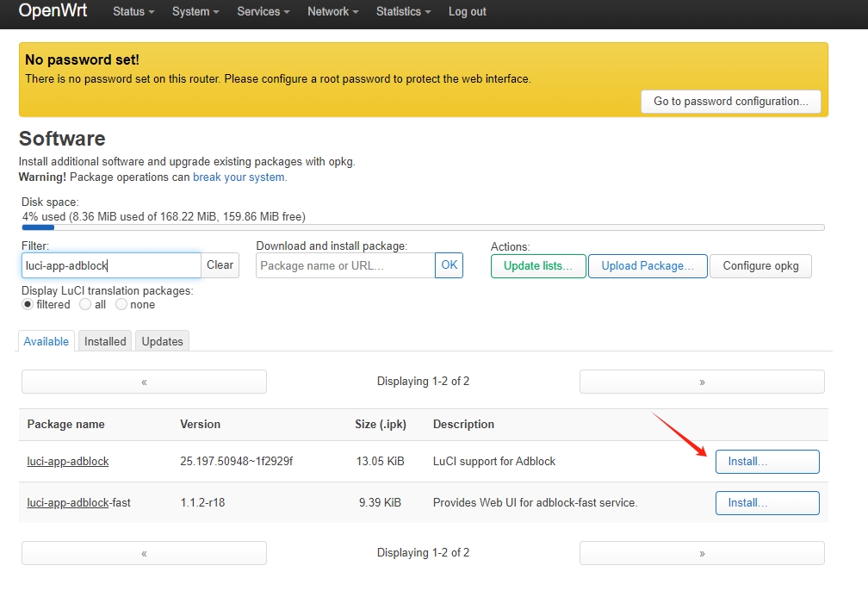
Task: Expand the Statistics menu
Action: coord(403,12)
